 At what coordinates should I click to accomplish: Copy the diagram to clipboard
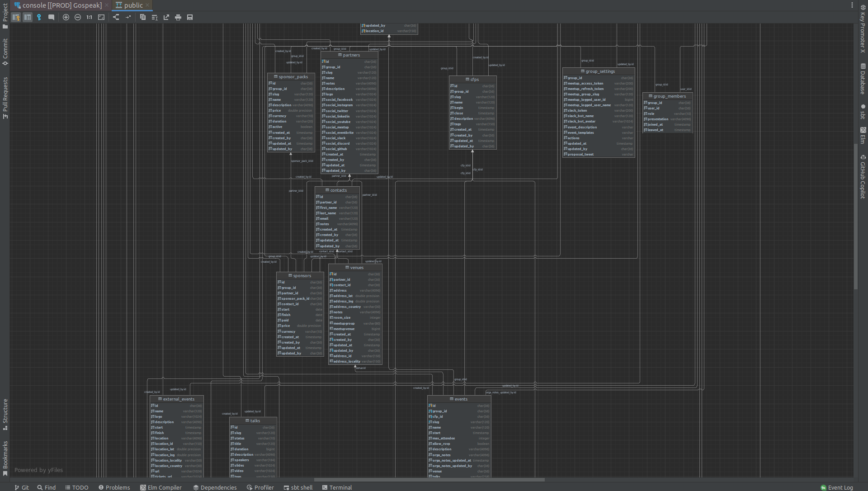click(143, 17)
